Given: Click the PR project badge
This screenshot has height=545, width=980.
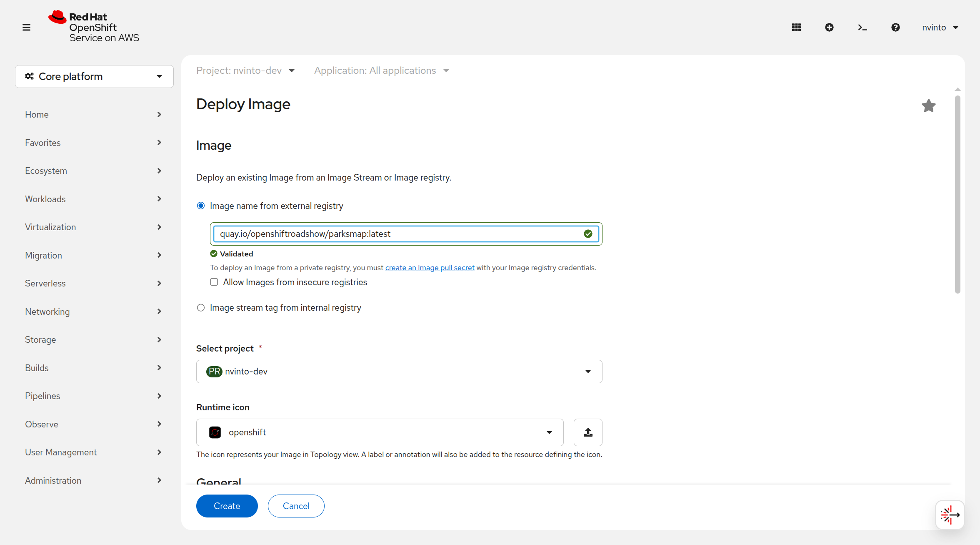Looking at the screenshot, I should [x=214, y=372].
